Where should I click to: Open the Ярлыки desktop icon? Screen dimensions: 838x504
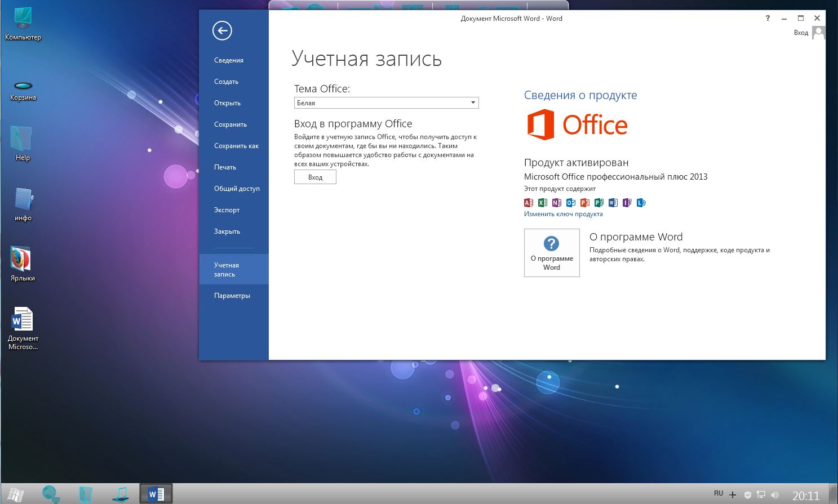23,264
